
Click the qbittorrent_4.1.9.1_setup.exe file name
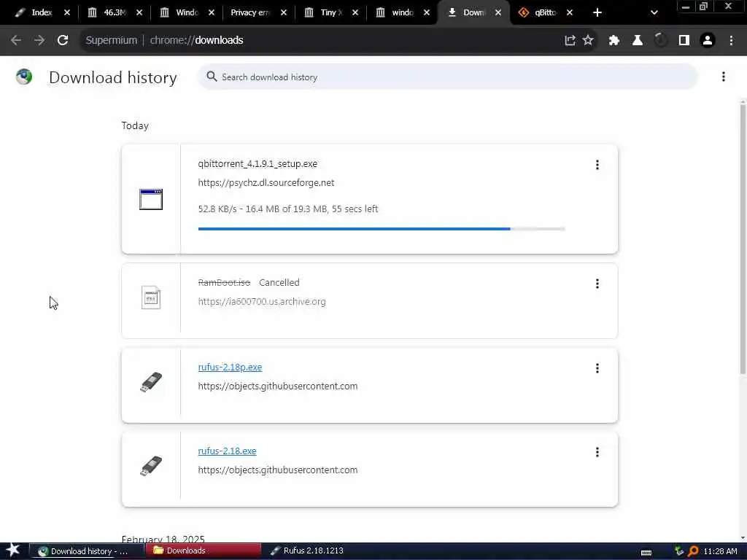click(x=258, y=164)
